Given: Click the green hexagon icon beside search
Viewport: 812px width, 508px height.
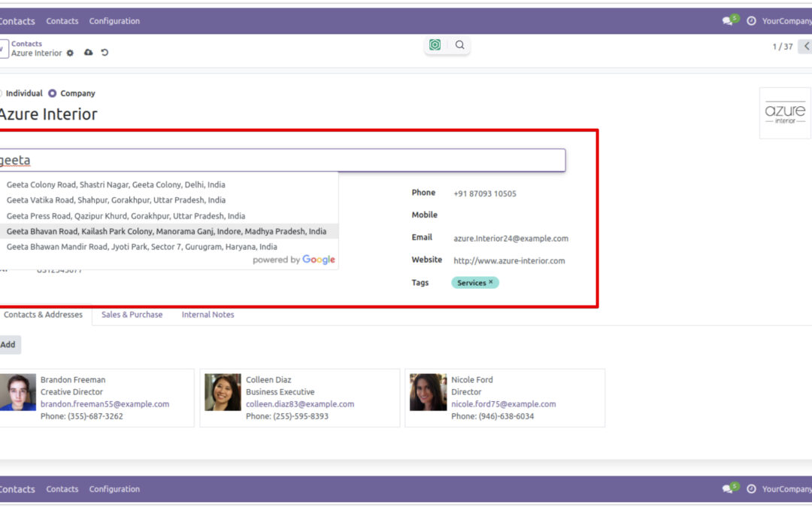Looking at the screenshot, I should point(435,45).
